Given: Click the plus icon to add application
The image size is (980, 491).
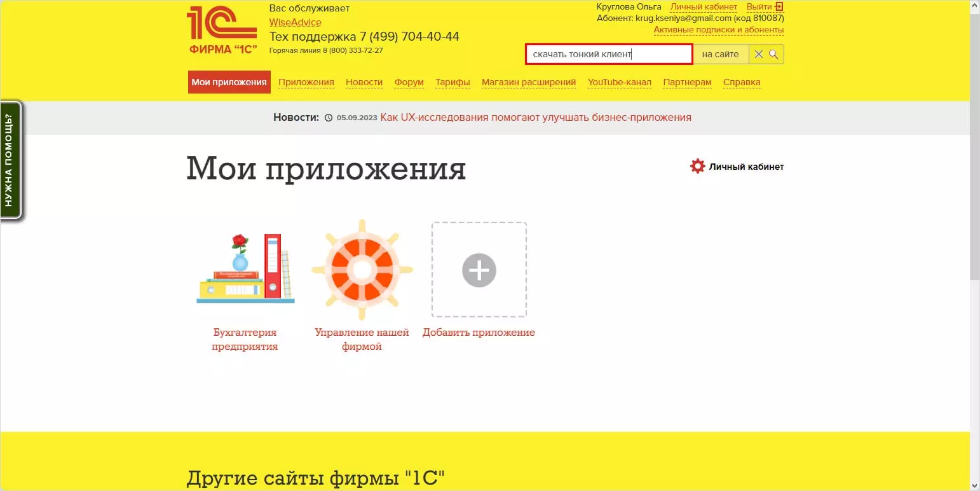Looking at the screenshot, I should point(479,270).
